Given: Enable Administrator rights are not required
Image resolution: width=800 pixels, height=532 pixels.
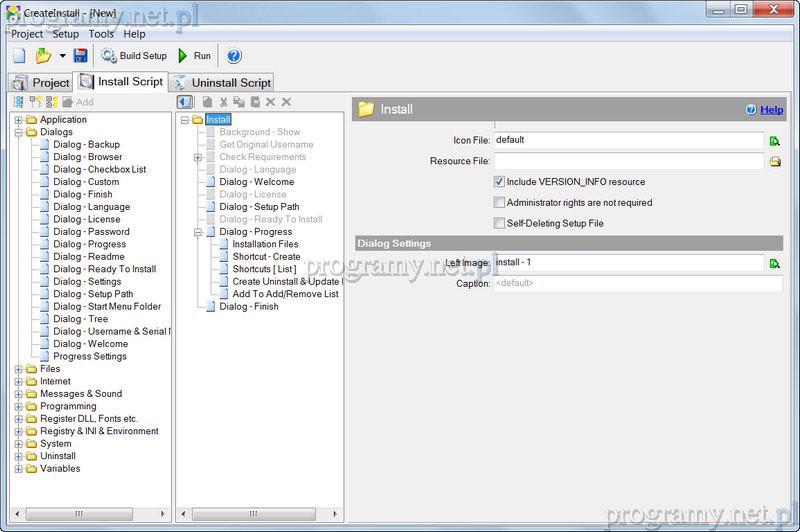Looking at the screenshot, I should click(x=499, y=203).
